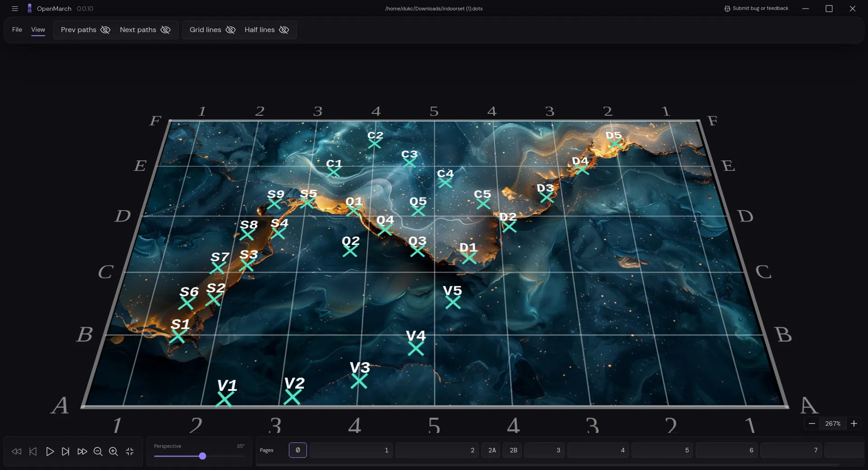Open the hamburger menu

coord(15,9)
